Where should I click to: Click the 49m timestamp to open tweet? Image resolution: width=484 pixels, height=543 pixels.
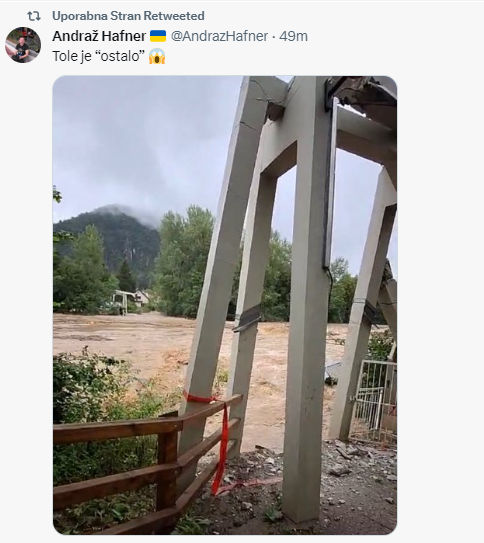click(x=293, y=36)
